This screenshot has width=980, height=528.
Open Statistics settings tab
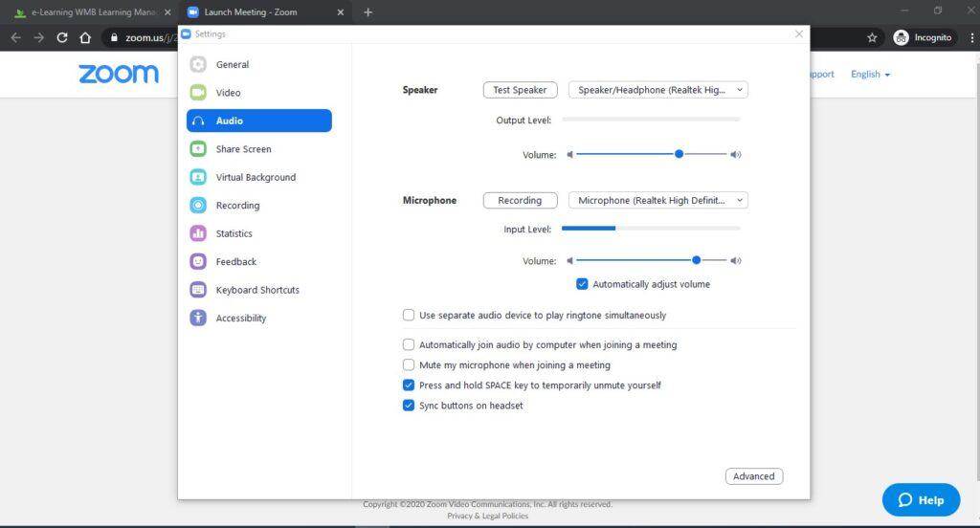pos(258,233)
